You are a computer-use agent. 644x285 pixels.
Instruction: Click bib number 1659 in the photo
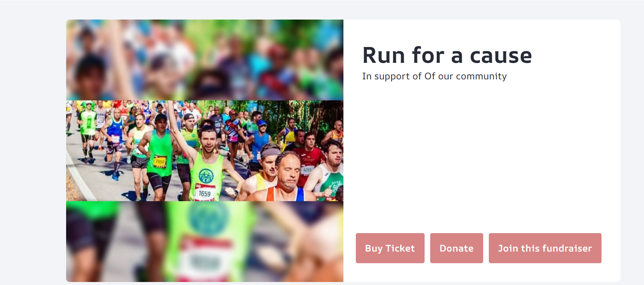click(x=204, y=194)
